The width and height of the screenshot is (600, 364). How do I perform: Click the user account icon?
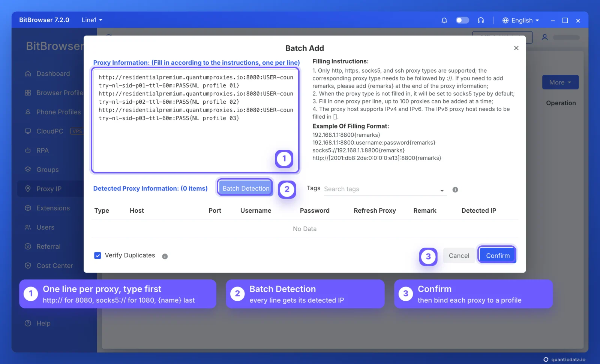click(x=544, y=37)
